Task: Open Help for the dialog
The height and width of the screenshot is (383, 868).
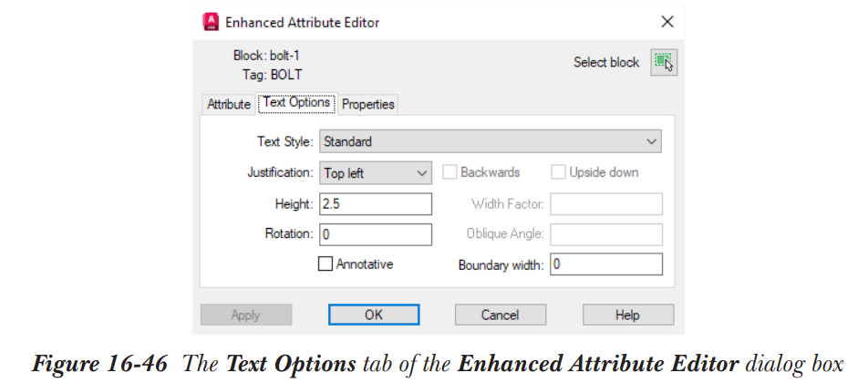Action: 628,315
